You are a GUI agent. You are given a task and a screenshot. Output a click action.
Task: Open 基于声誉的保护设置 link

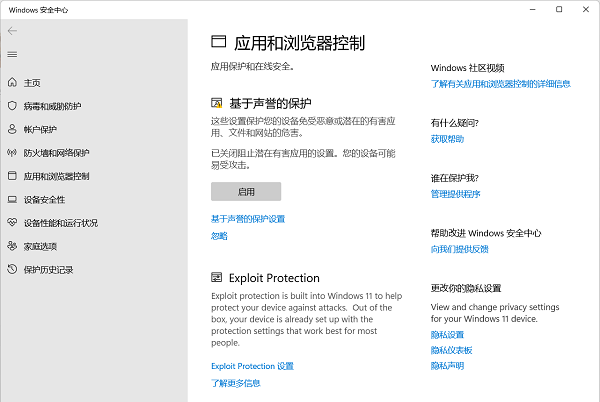248,219
